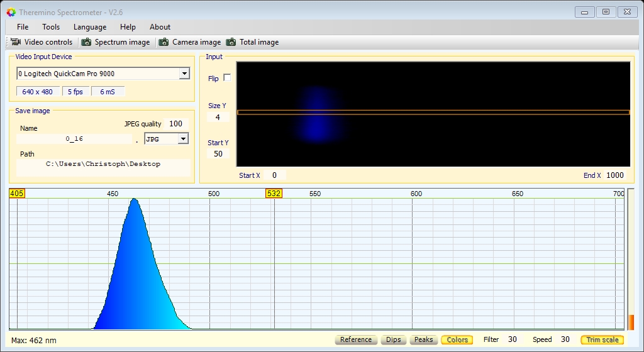Toggle the Peaks display button
Image resolution: width=644 pixels, height=352 pixels.
423,339
